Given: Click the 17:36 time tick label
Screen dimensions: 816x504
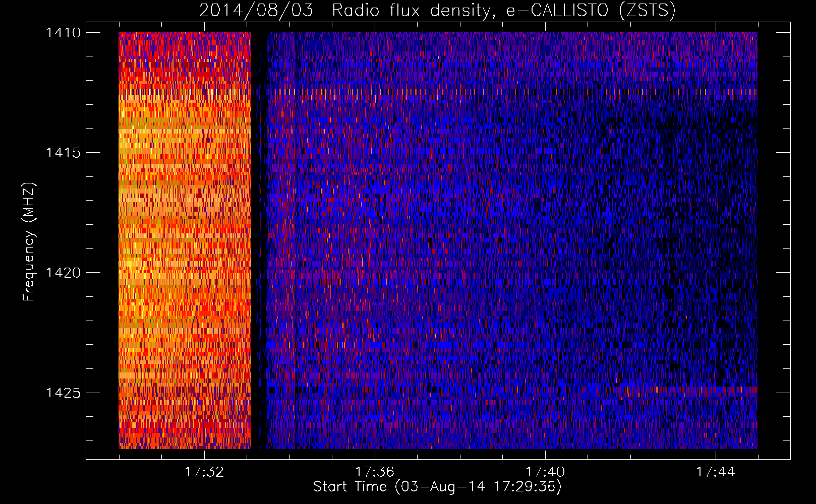Looking at the screenshot, I should [x=375, y=472].
